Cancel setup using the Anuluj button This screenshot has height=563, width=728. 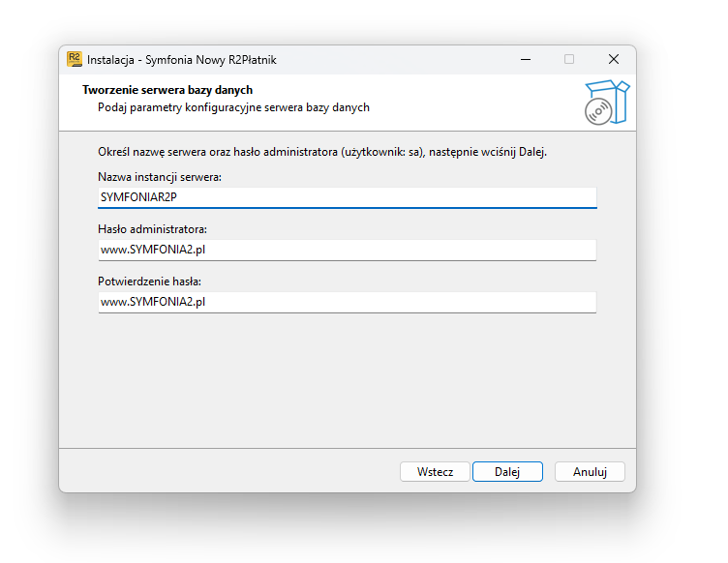(590, 472)
